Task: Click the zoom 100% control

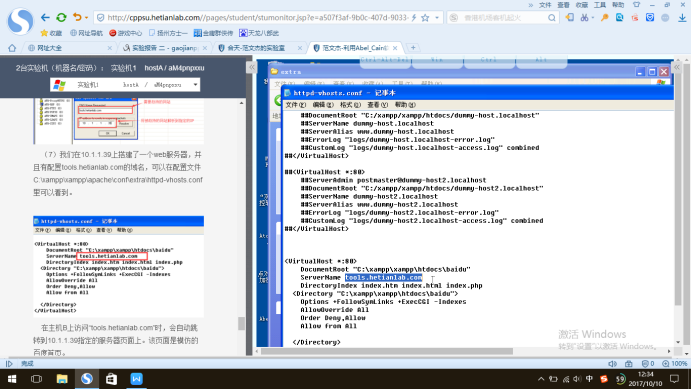Action: click(675, 364)
